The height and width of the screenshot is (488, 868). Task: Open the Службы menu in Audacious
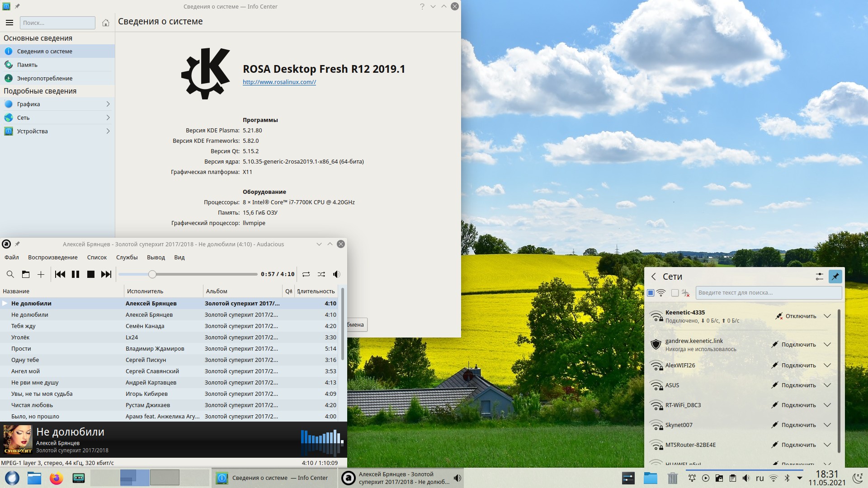click(x=127, y=258)
